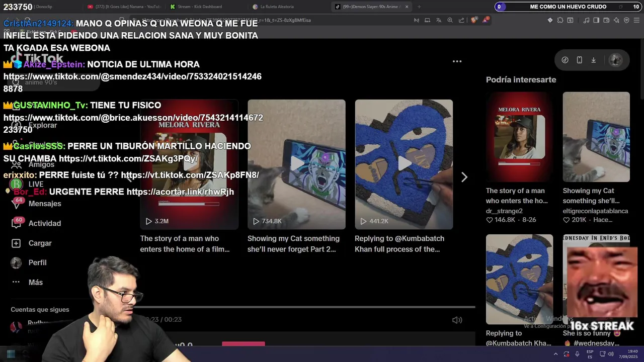Click the Brave VPN shield icon
The image size is (644, 362).
626,20
